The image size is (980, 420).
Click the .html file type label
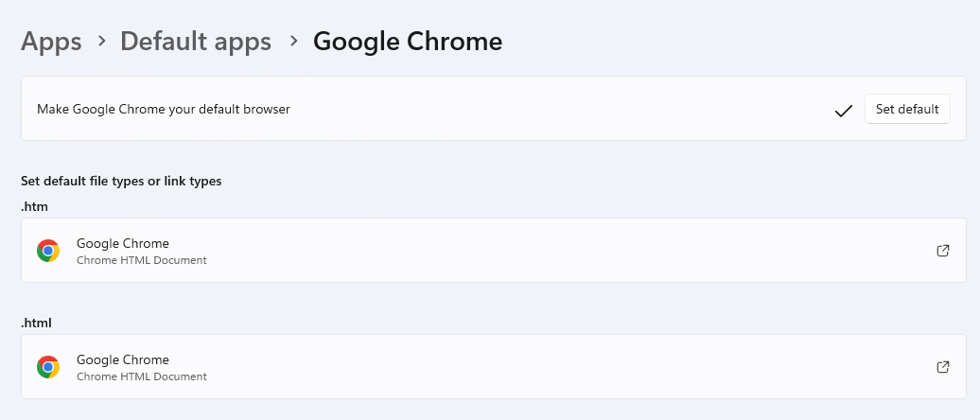coord(36,323)
